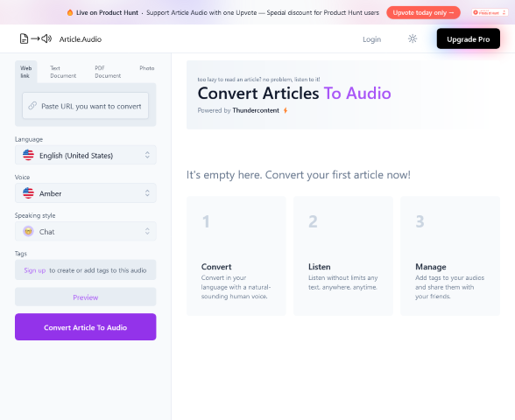515x420 pixels.
Task: Open the Speaking style dropdown arrows
Action: pos(147,231)
